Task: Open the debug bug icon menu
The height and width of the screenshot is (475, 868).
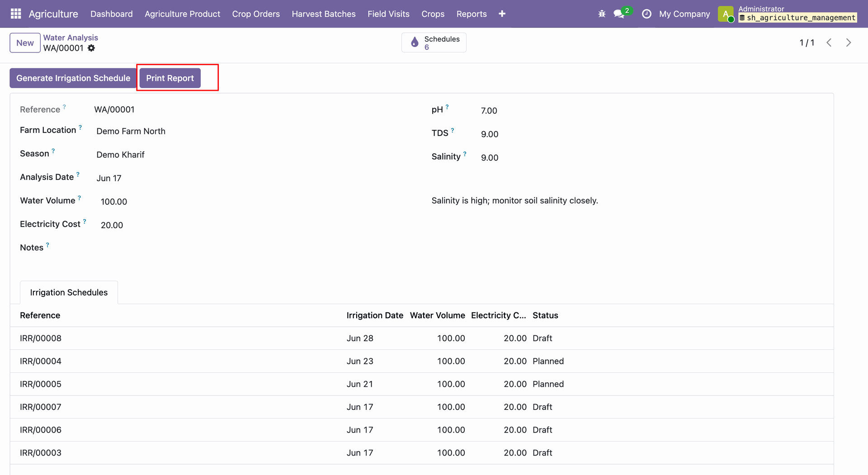Action: [x=602, y=14]
